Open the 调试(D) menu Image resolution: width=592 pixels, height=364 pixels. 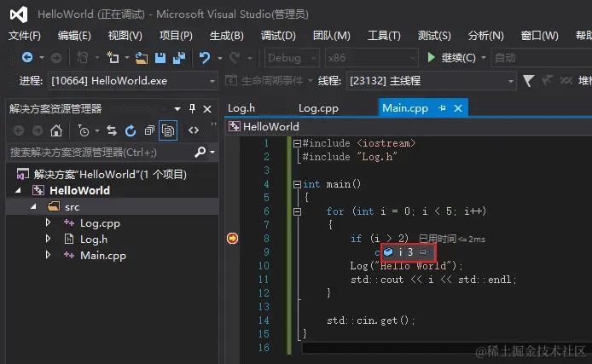(x=278, y=36)
